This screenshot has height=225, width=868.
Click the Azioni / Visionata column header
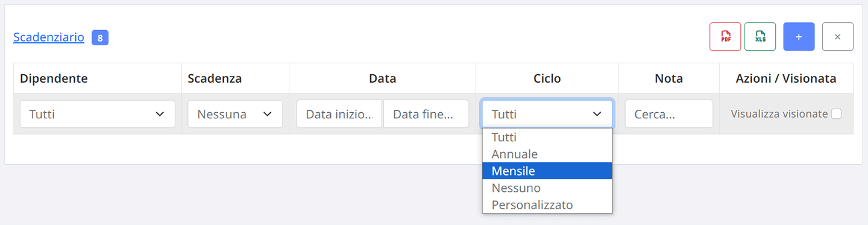click(x=786, y=78)
